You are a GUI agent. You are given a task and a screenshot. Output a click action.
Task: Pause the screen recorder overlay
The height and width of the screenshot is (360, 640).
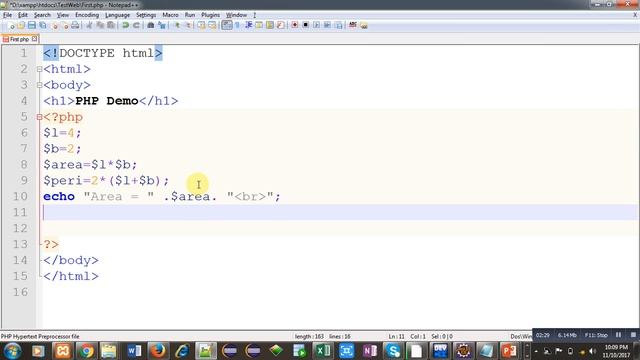click(618, 335)
